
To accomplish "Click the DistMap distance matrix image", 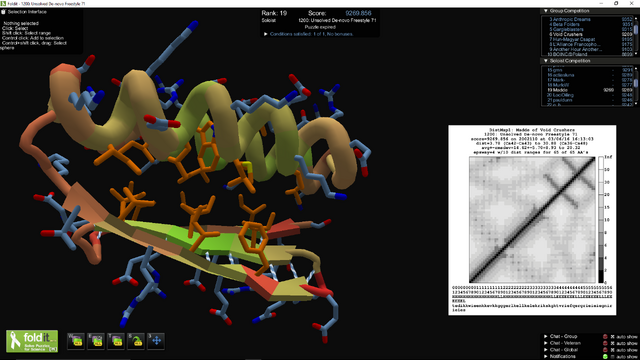I will [x=532, y=220].
